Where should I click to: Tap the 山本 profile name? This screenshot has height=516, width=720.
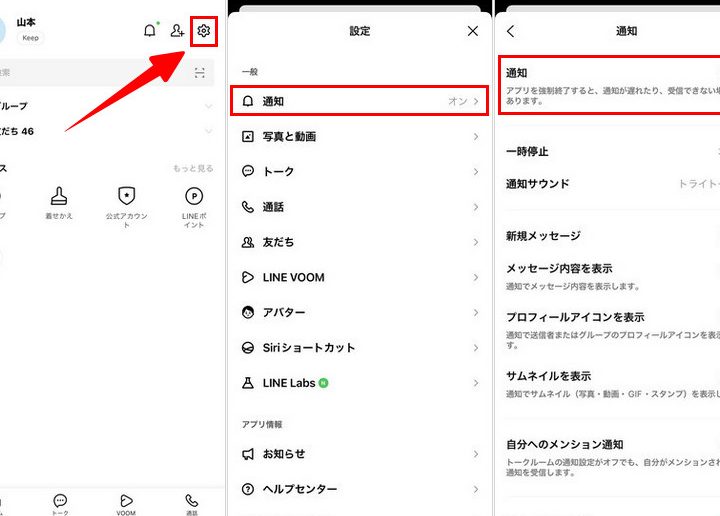(26, 22)
